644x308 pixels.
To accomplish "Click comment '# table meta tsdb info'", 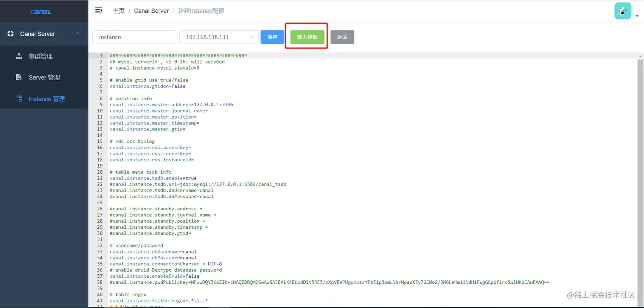I will [141, 172].
